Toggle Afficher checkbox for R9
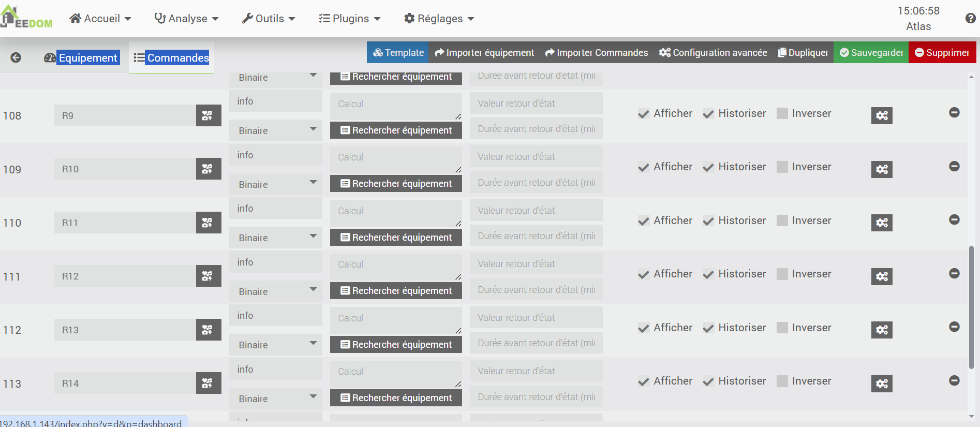This screenshot has width=980, height=427. click(644, 114)
